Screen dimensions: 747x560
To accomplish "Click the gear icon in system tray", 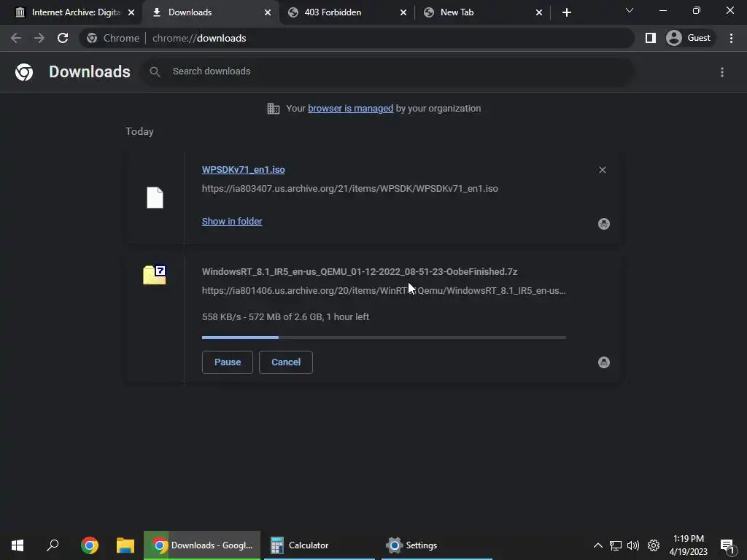I will click(654, 545).
